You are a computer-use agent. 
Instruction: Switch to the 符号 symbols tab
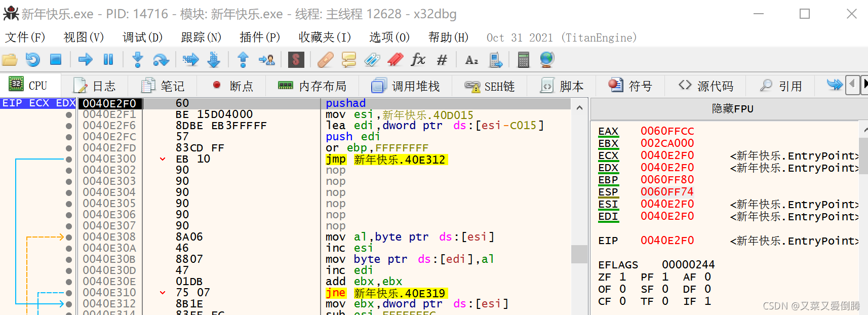click(630, 86)
